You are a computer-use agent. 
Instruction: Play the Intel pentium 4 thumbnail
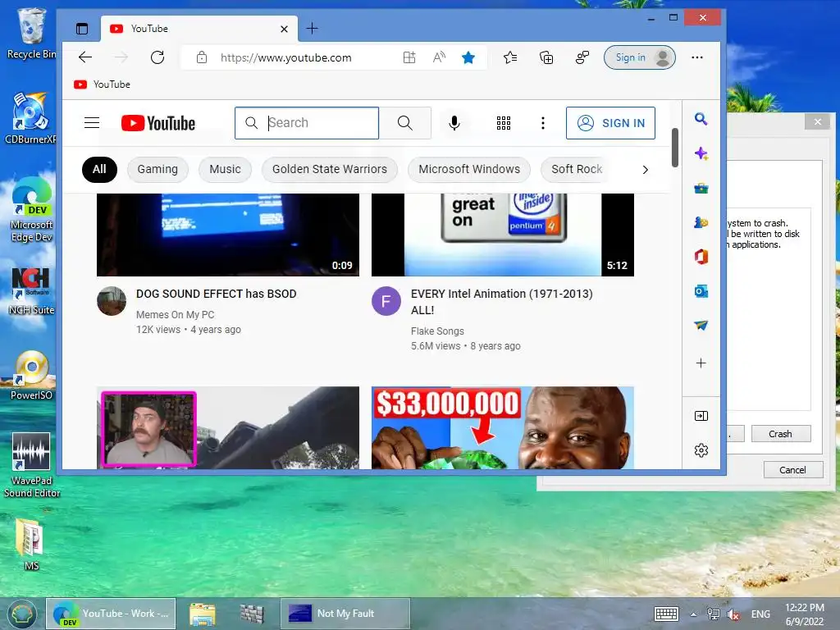[x=503, y=235]
